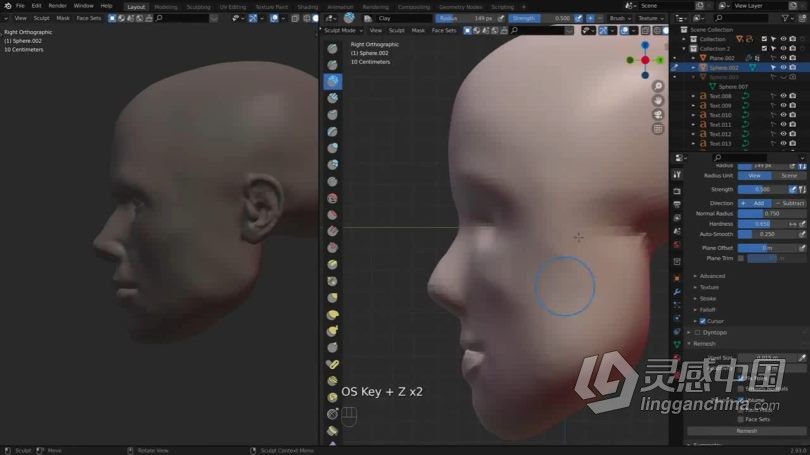Open Texture dropdown in header
This screenshot has width=810, height=455.
[x=650, y=18]
